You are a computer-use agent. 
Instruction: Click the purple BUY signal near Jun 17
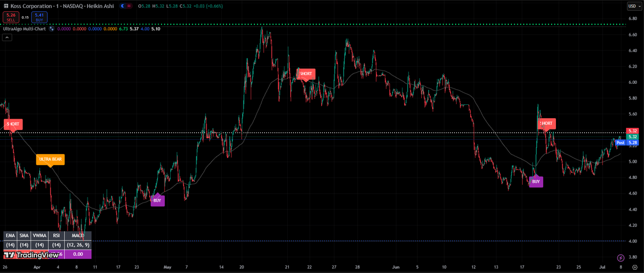click(536, 182)
